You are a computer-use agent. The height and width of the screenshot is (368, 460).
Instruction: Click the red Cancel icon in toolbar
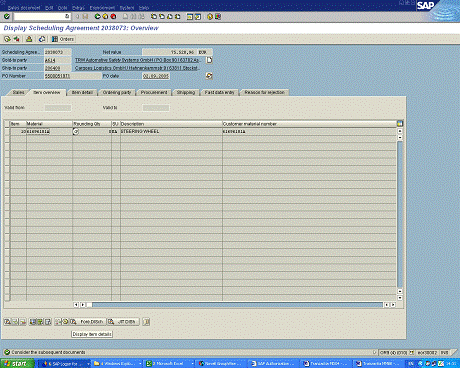(113, 16)
